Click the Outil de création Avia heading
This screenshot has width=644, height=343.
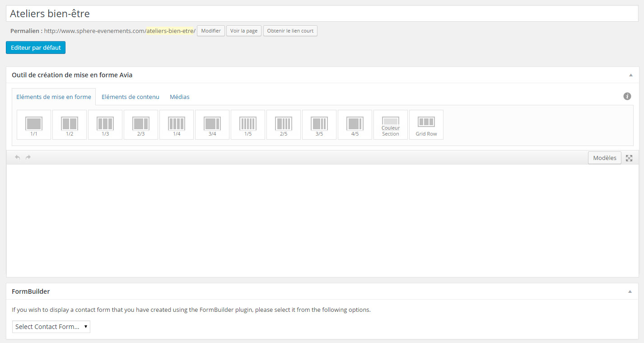click(72, 75)
